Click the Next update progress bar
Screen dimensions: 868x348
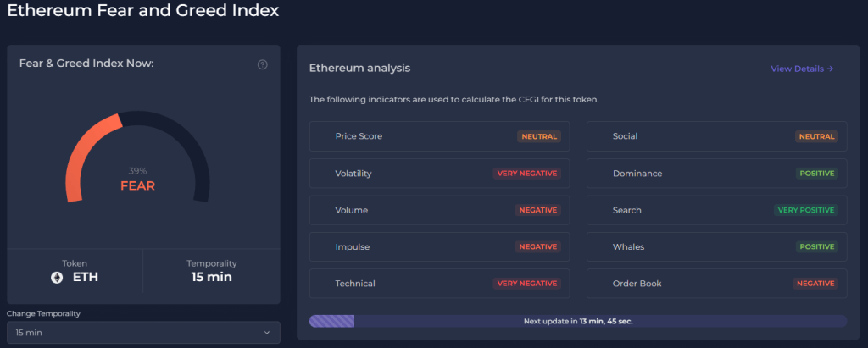(x=578, y=321)
